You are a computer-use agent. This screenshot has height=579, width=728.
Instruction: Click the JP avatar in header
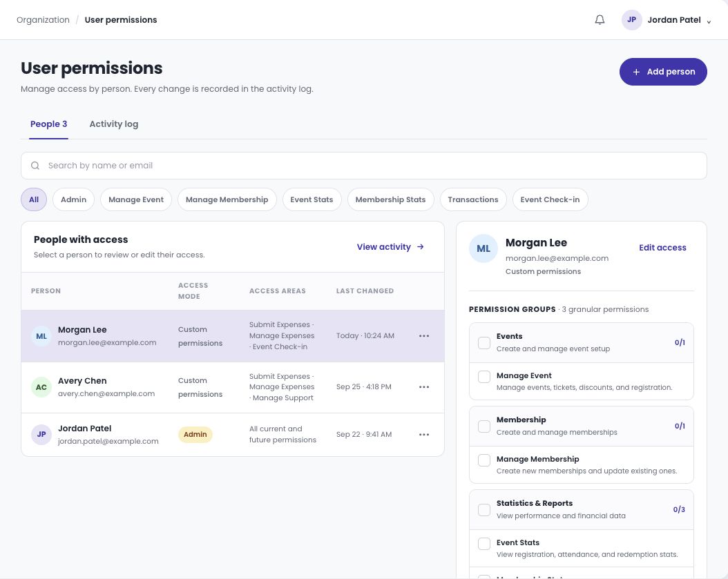[x=631, y=20]
